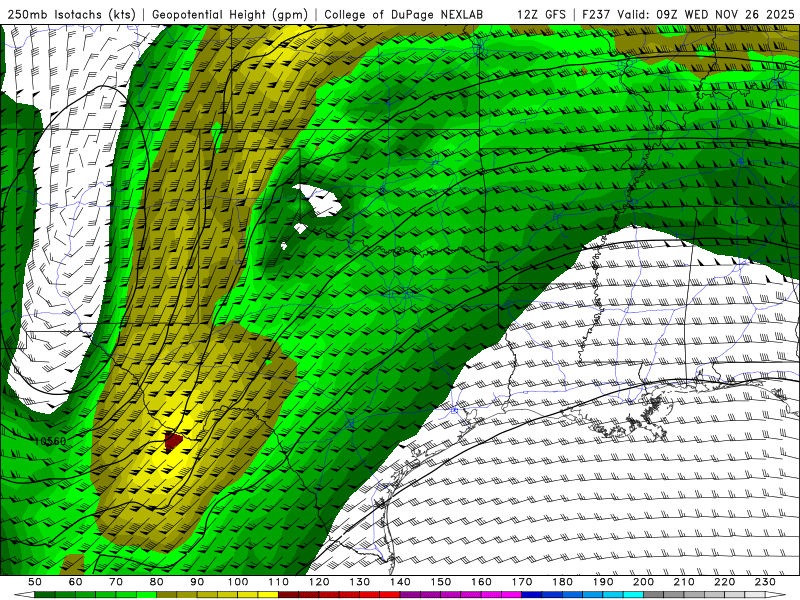
Task: Click the "70" color scale label
Action: click(x=116, y=582)
